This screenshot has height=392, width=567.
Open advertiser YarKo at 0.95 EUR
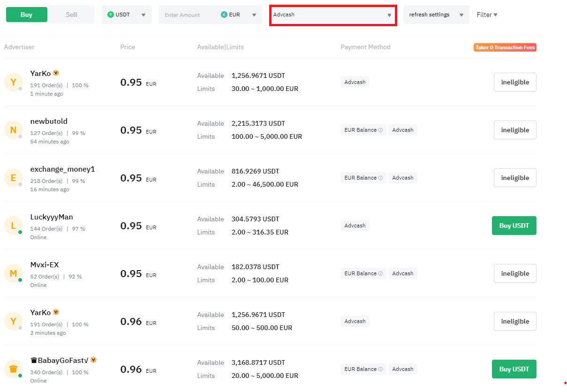tap(40, 73)
